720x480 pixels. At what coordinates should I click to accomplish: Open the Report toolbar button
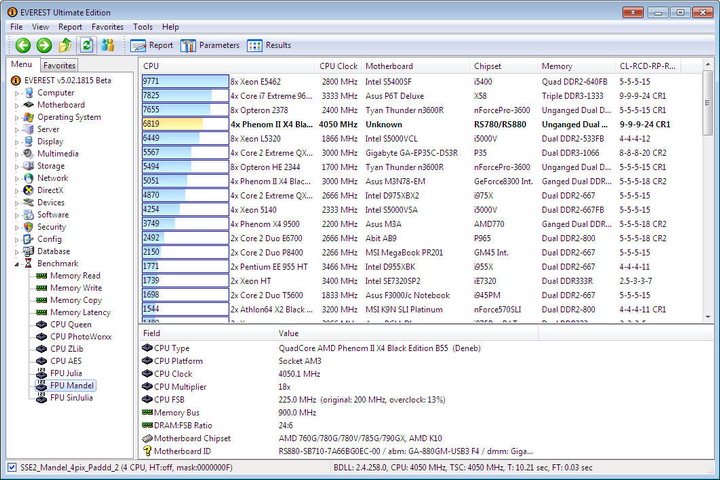coord(152,45)
